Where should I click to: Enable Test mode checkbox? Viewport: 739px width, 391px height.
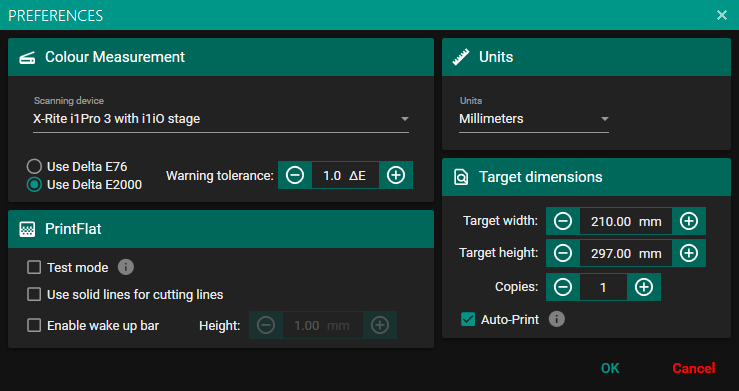(34, 267)
